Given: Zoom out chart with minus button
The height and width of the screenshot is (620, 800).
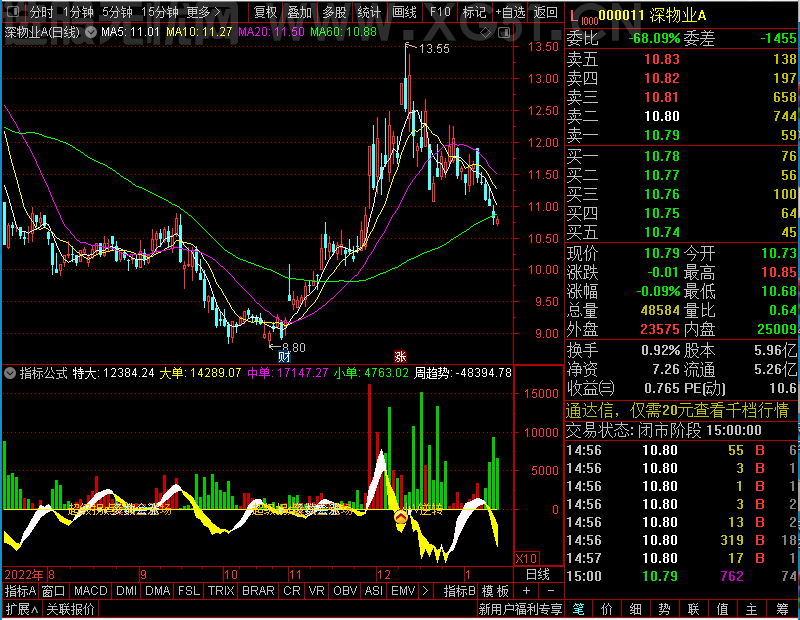Looking at the screenshot, I should [x=551, y=591].
